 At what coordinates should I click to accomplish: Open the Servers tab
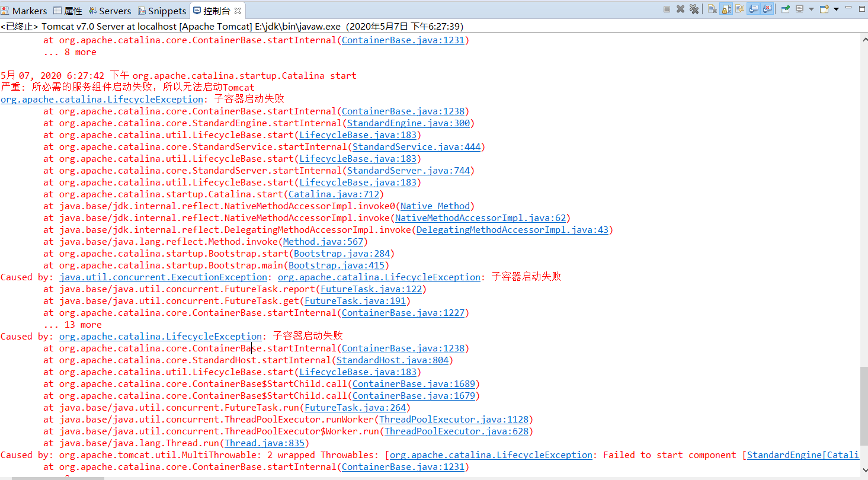tap(110, 11)
